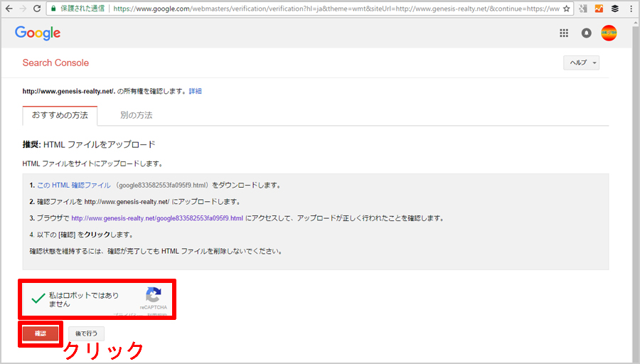Click the red 確認 button
This screenshot has height=364, width=640.
(41, 333)
